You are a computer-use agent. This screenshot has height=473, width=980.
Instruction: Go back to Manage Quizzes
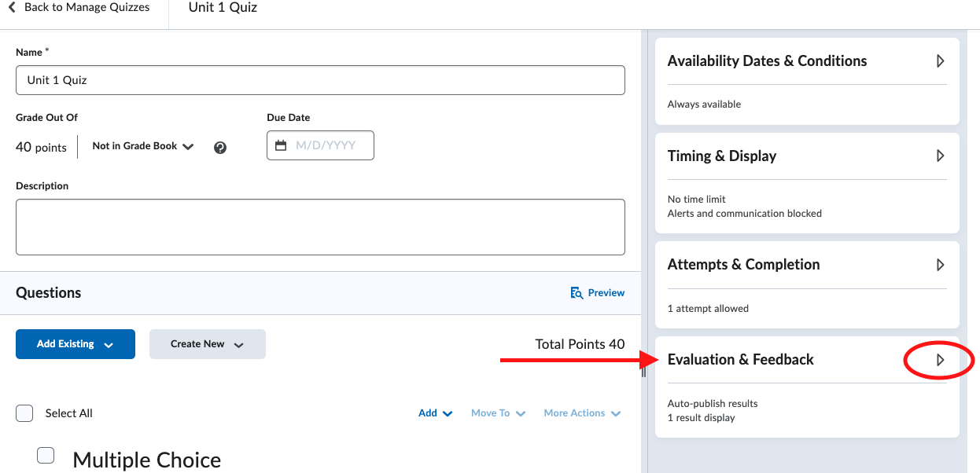click(x=78, y=8)
